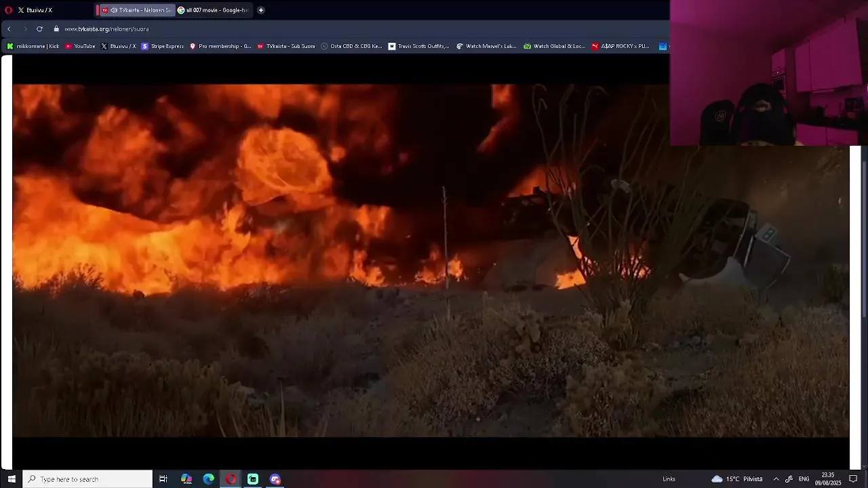Open Task View on the taskbar
This screenshot has width=868, height=488.
(x=163, y=479)
